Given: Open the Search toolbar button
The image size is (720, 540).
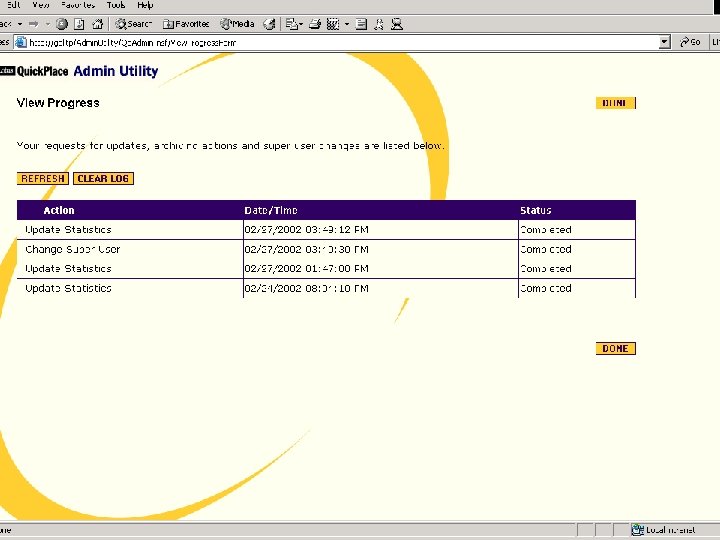Looking at the screenshot, I should 133,24.
